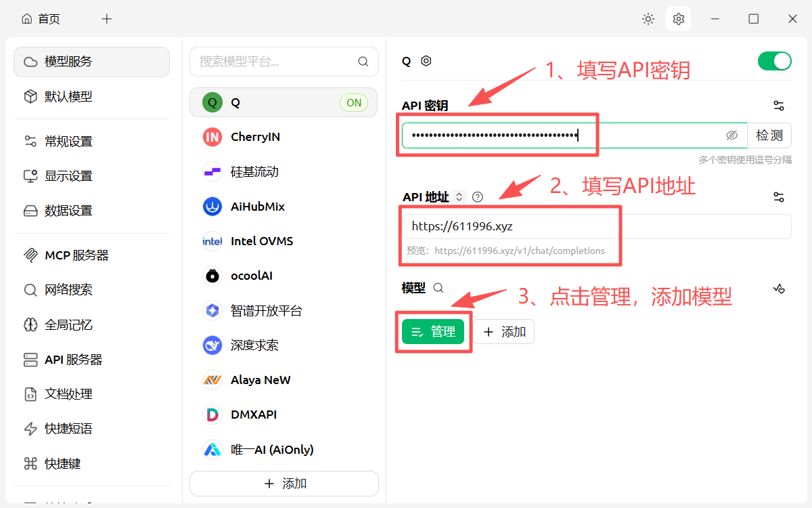Search models with magnifier beside 模型

pos(438,288)
